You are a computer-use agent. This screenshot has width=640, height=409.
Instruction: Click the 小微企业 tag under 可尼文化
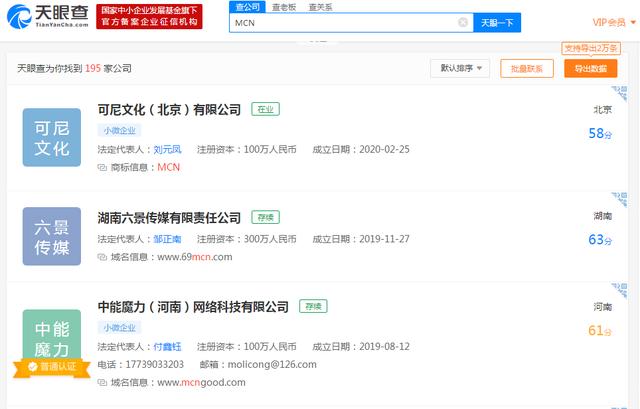119,131
